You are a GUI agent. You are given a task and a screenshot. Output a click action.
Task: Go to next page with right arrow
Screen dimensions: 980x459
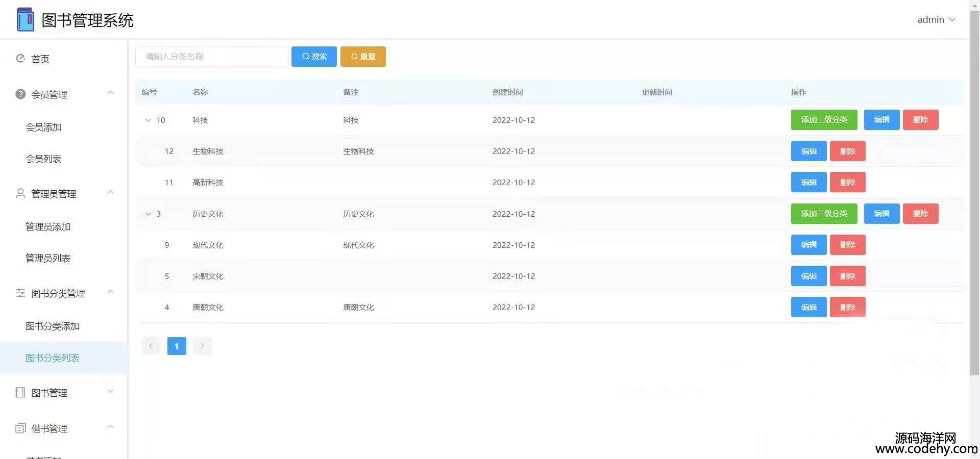point(202,346)
